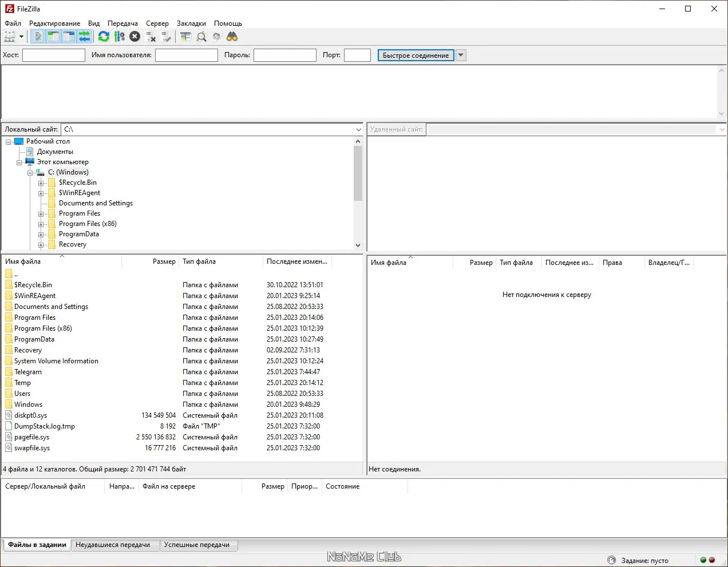Screen dimensions: 728x567
Task: Click the Пароль input field
Action: tap(285, 55)
